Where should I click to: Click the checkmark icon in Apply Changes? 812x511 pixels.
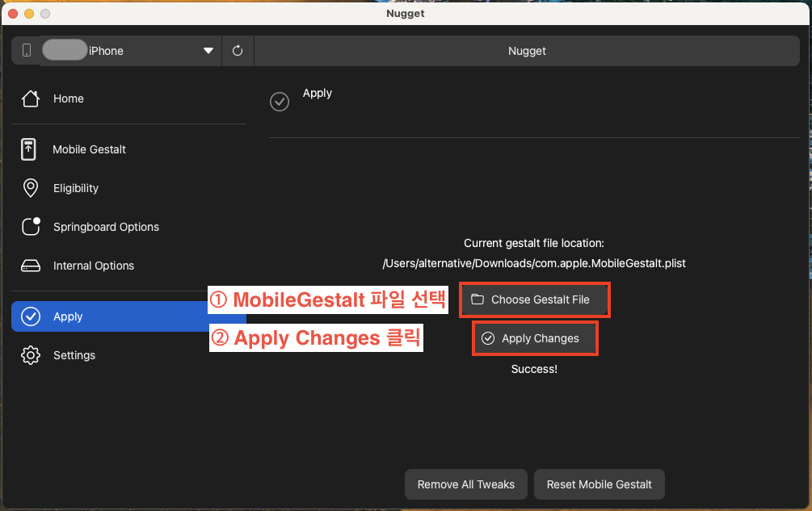pyautogui.click(x=488, y=337)
